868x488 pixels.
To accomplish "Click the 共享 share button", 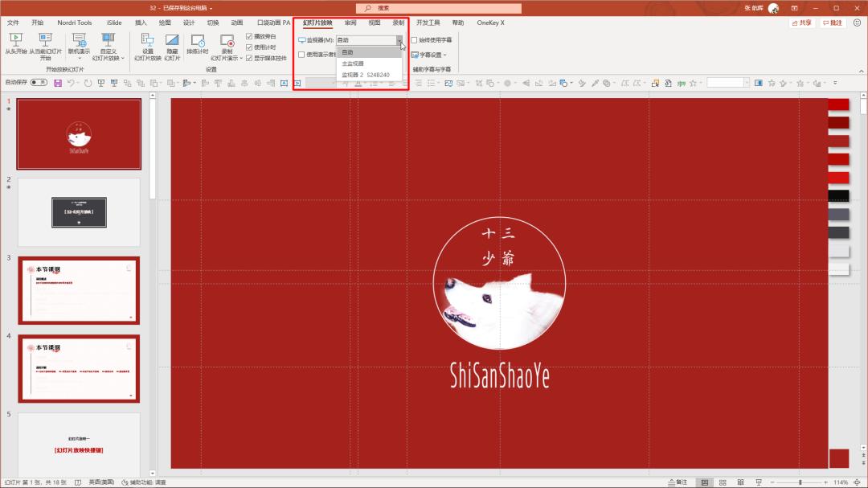I will [801, 23].
